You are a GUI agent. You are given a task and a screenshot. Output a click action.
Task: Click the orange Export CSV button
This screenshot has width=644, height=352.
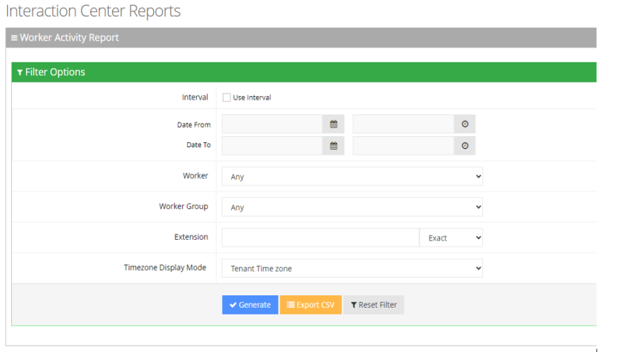[310, 305]
